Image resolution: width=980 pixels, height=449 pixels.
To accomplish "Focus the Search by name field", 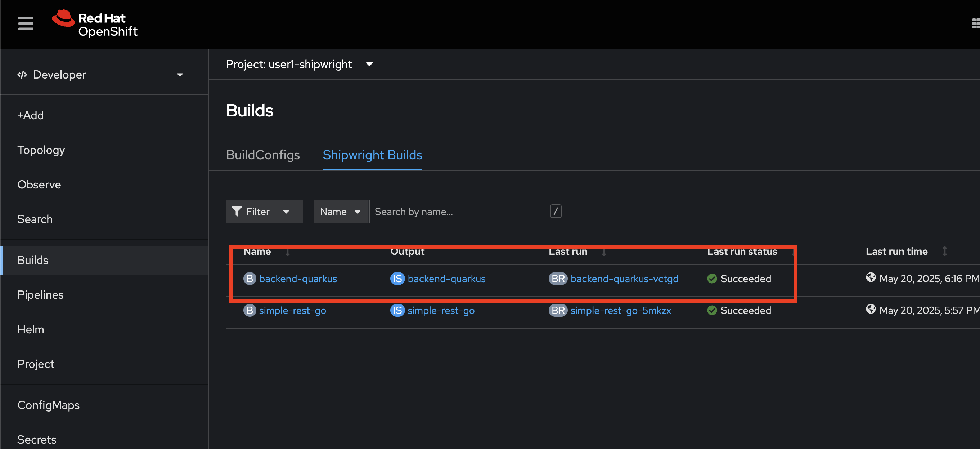I will coord(467,212).
